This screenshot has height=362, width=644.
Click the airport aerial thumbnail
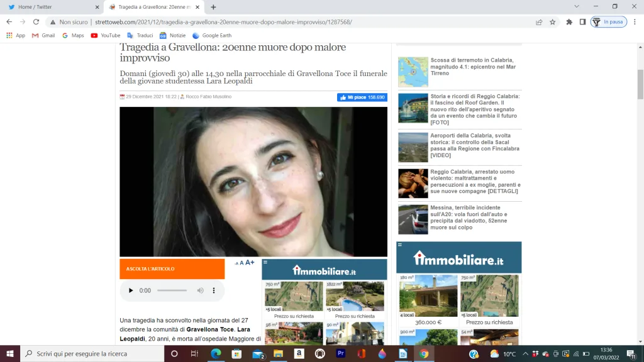[x=413, y=147]
